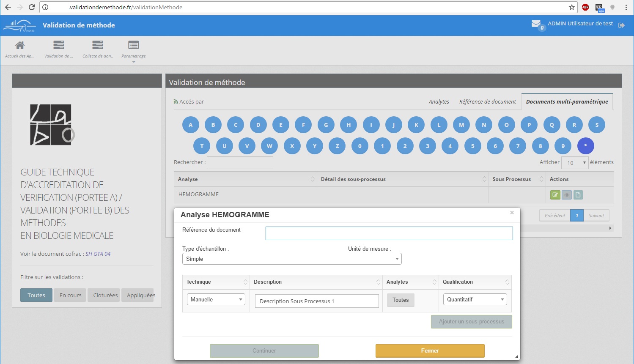Viewport: 634px width, 364px height.
Task: Click the document icon in Actions column
Action: (x=578, y=195)
